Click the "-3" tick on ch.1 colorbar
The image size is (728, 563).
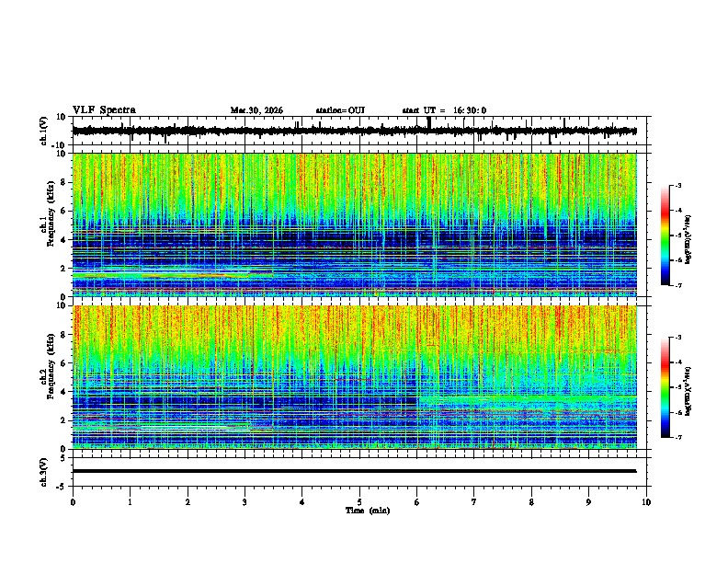tap(678, 185)
